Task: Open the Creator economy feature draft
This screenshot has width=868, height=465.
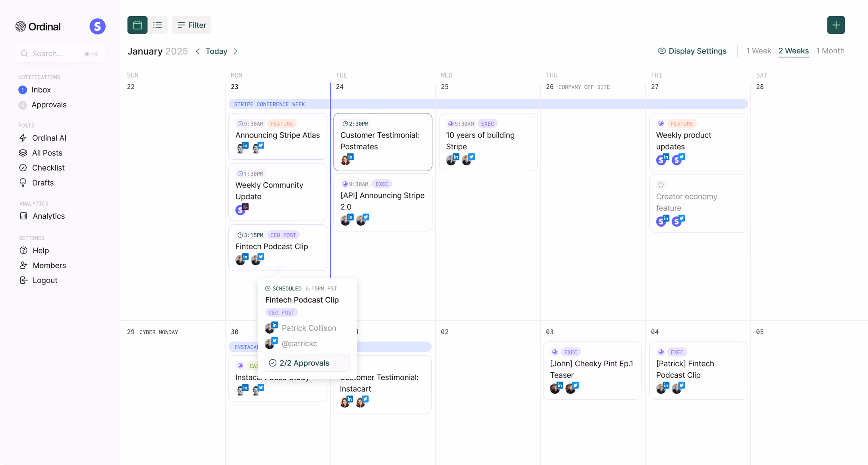Action: click(699, 203)
